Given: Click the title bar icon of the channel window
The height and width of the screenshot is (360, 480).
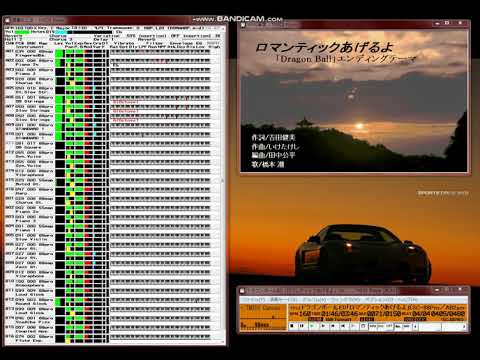Looking at the screenshot, I should pyautogui.click(x=7, y=20).
